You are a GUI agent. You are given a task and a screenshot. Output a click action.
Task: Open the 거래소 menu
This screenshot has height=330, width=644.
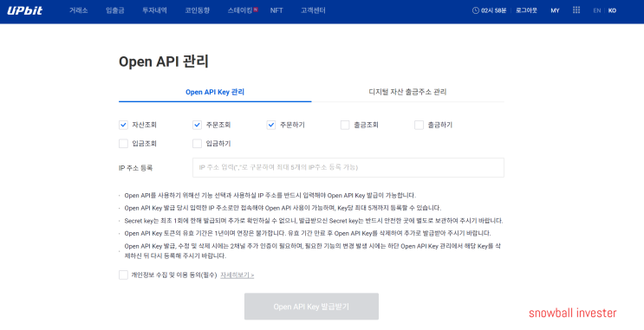pyautogui.click(x=79, y=10)
